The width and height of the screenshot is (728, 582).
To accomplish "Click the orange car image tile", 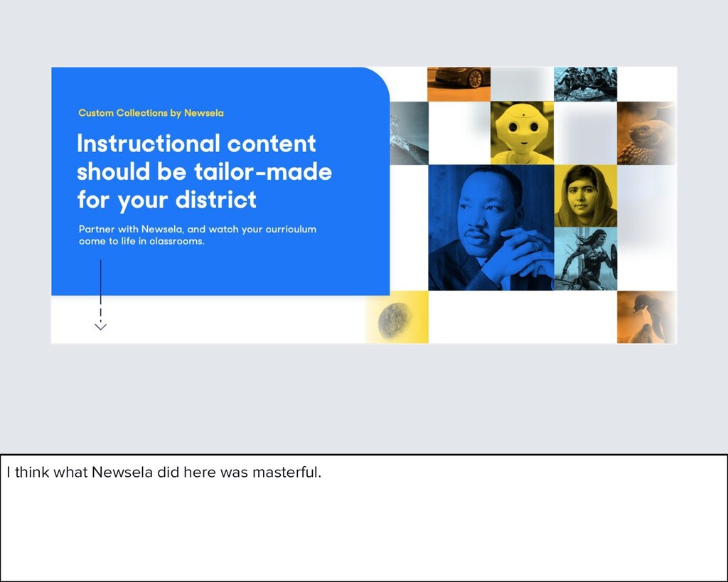I will pyautogui.click(x=459, y=84).
